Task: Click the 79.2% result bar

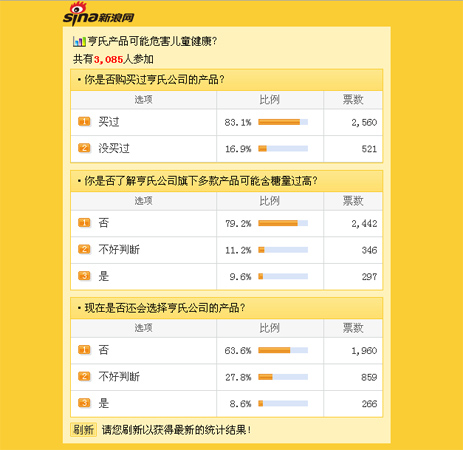Action: (x=283, y=223)
